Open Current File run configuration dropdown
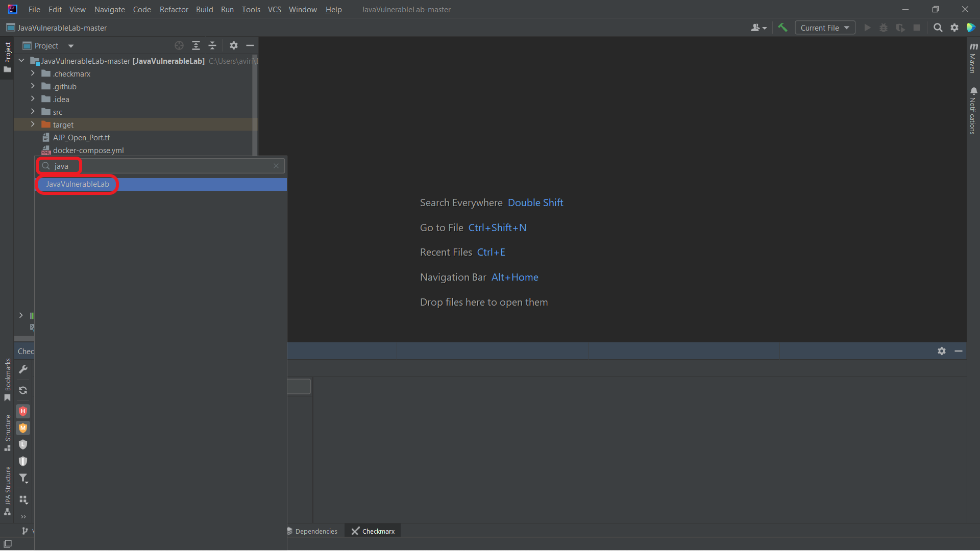The width and height of the screenshot is (980, 551). coord(825,28)
